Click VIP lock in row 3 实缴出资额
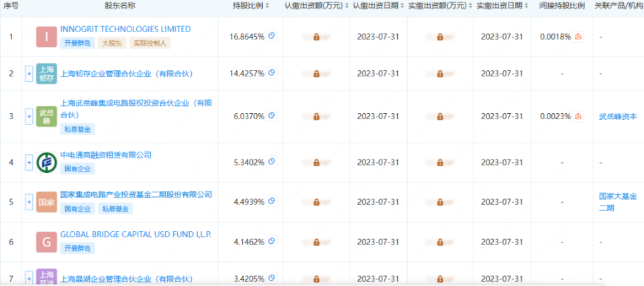Viewport: 644px width, 286px height. 440,117
